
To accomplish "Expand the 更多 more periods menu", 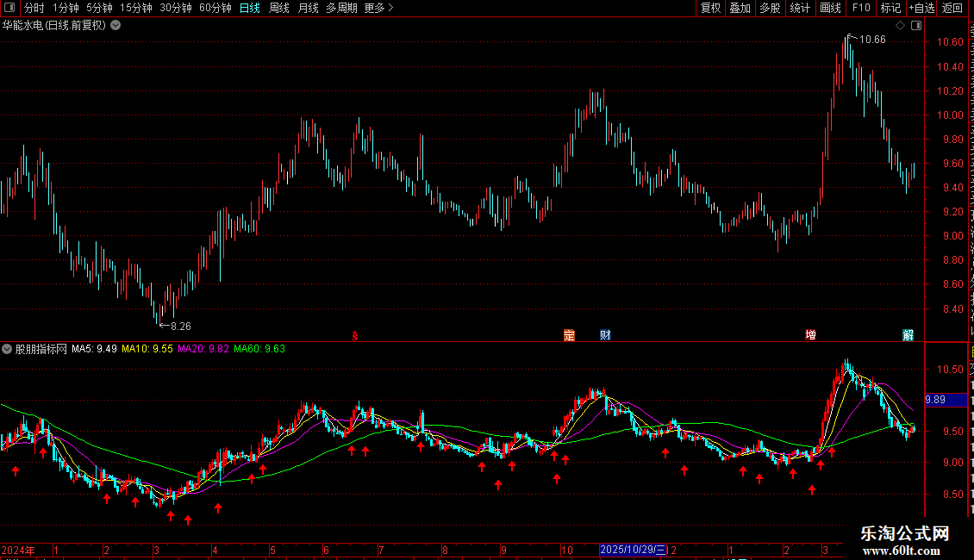I will 378,8.
